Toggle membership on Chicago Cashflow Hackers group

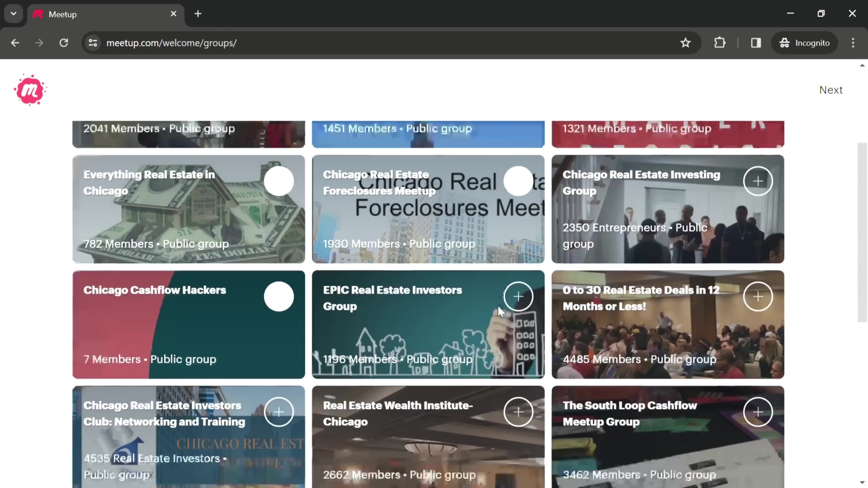pyautogui.click(x=279, y=296)
